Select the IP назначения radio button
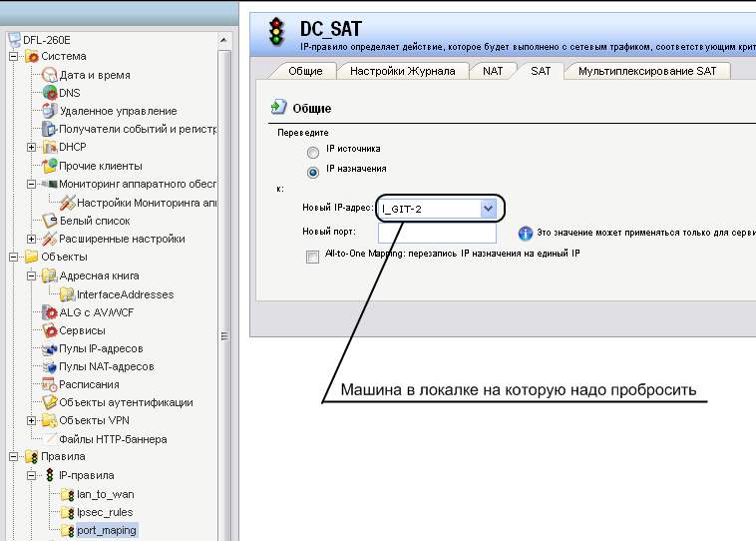 [313, 173]
